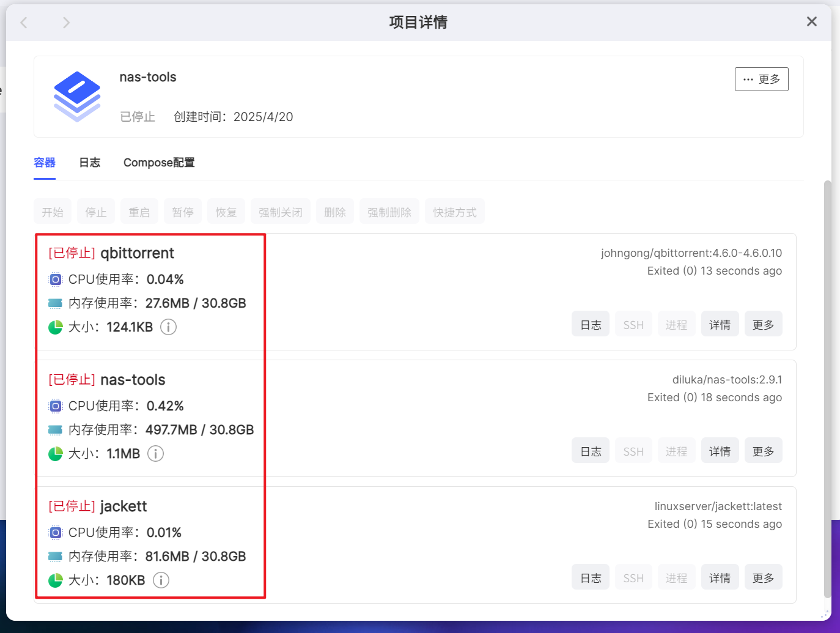The image size is (840, 633).
Task: Click image name linuxserver/jackett:latest
Action: 718,506
